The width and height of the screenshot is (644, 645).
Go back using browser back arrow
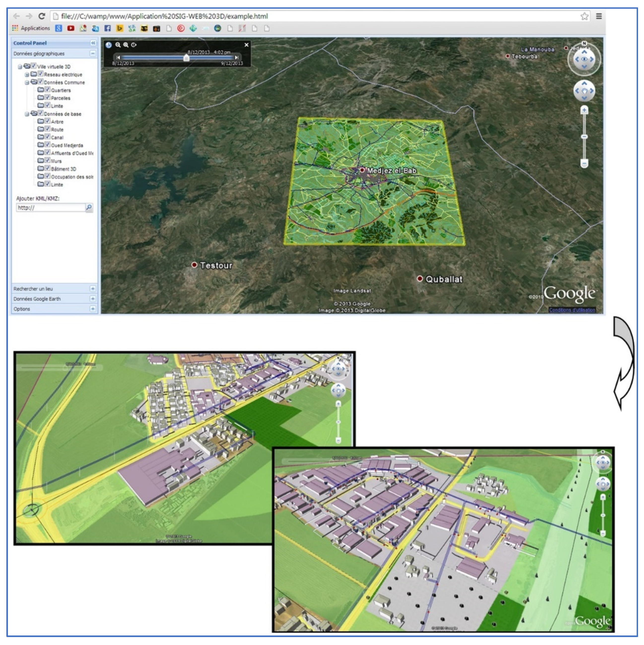[x=16, y=16]
